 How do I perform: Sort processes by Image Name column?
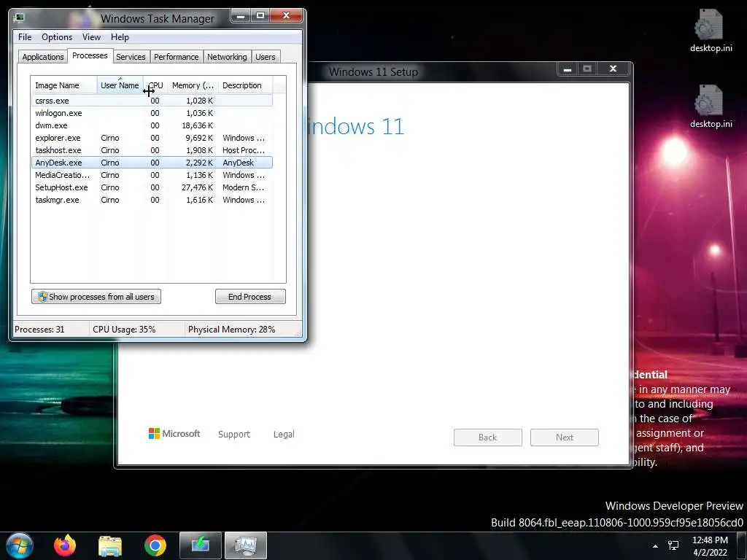click(x=64, y=85)
